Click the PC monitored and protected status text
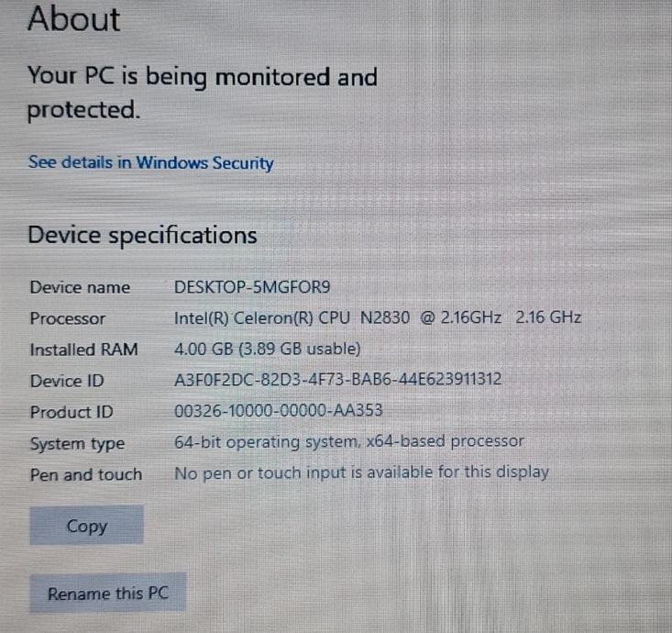The height and width of the screenshot is (633, 672). click(202, 94)
